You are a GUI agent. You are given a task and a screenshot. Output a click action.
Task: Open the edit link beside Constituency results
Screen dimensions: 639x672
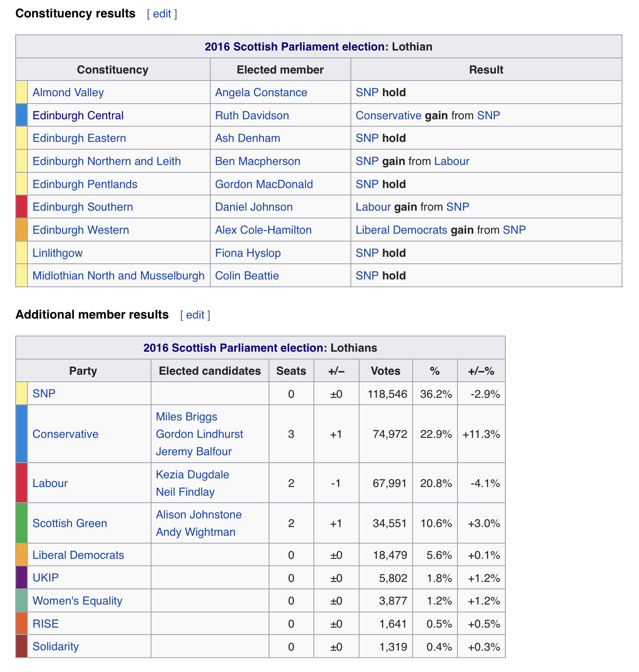click(x=162, y=14)
